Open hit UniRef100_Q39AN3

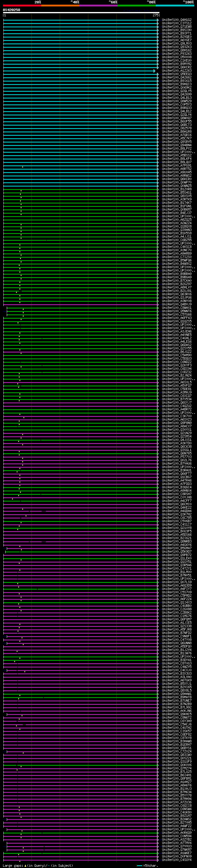point(177,230)
